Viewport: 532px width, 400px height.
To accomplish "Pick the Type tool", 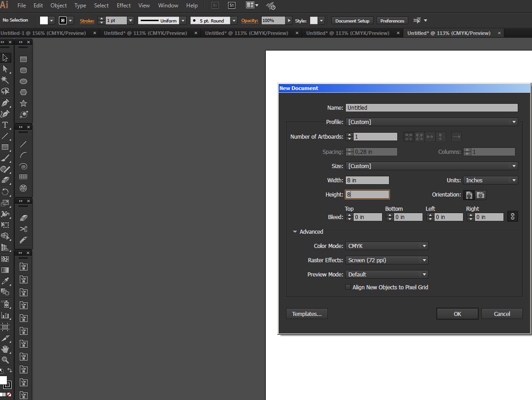I will coord(5,125).
